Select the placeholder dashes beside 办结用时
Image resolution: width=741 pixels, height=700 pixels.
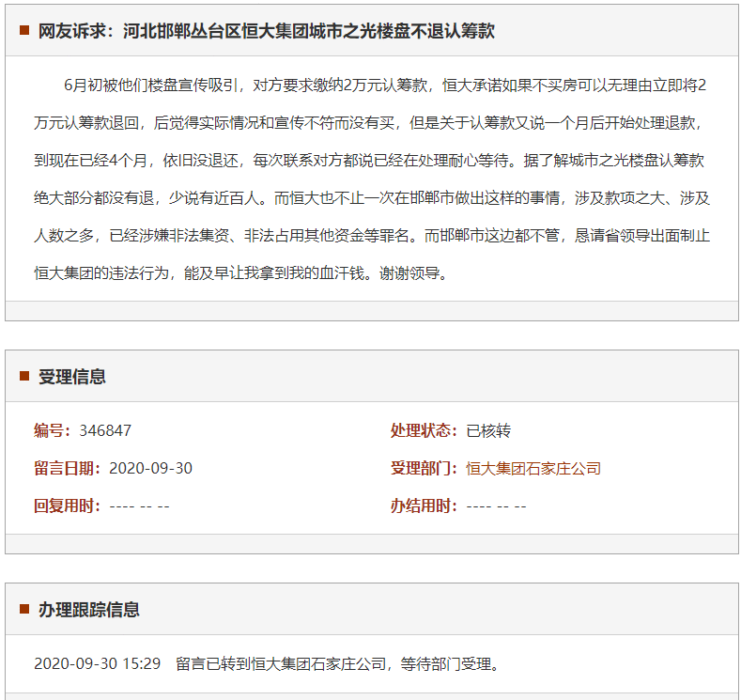[x=496, y=506]
